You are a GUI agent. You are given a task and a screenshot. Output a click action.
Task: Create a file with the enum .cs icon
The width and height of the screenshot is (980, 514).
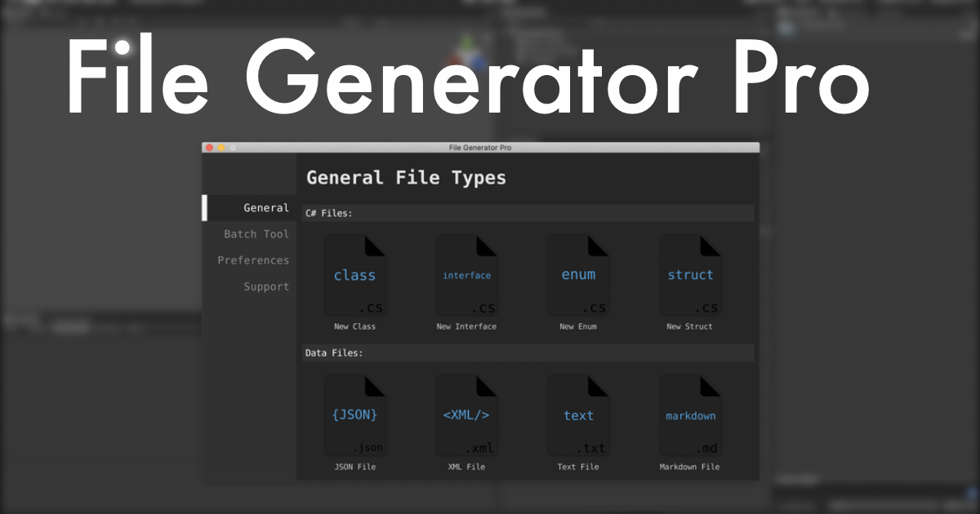pyautogui.click(x=578, y=273)
